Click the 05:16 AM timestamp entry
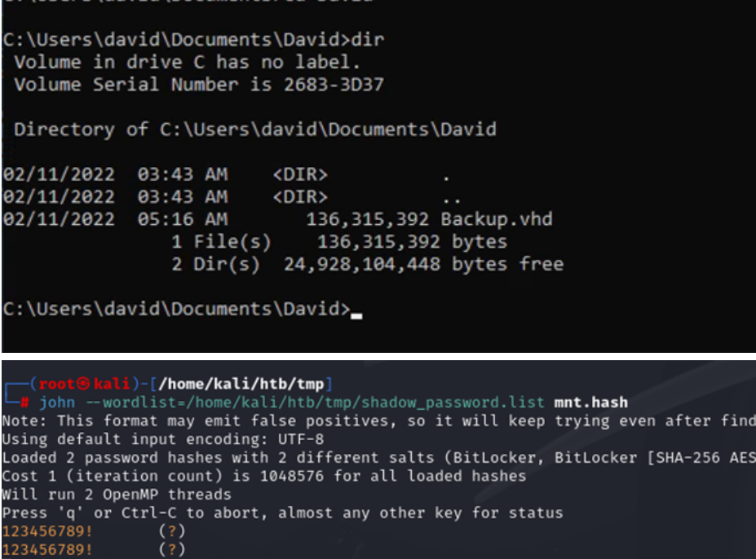The image size is (756, 559). [x=173, y=219]
